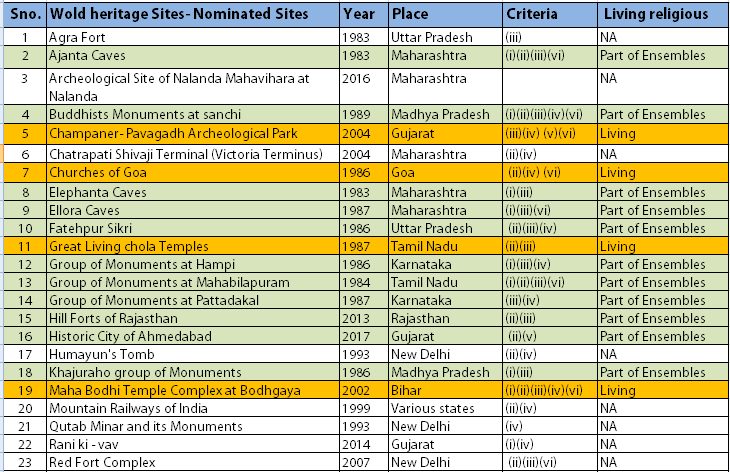
Task: Select the 'Bihar' place cell
Action: coord(407,390)
